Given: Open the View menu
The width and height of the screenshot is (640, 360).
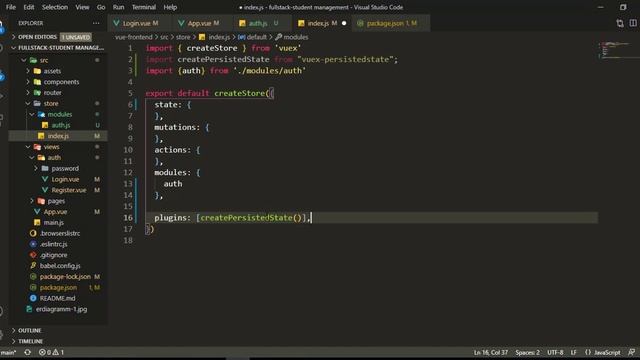Looking at the screenshot, I should point(82,7).
